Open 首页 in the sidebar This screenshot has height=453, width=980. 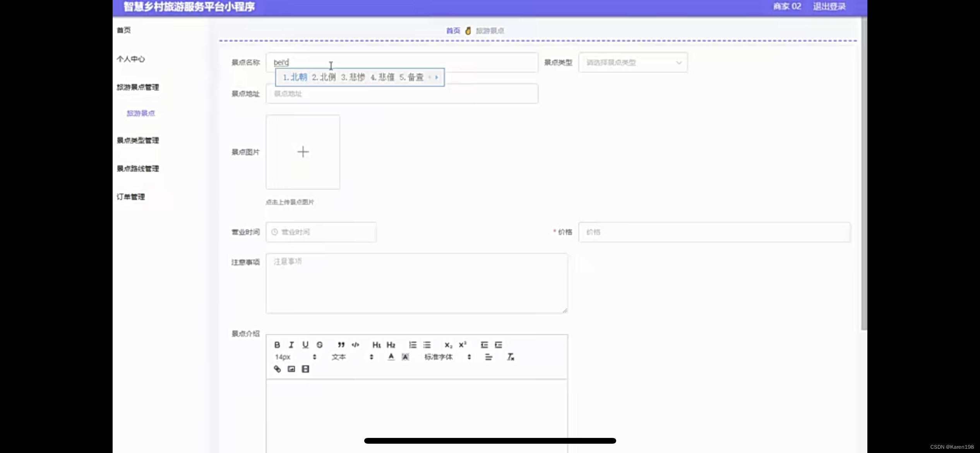[x=124, y=30]
